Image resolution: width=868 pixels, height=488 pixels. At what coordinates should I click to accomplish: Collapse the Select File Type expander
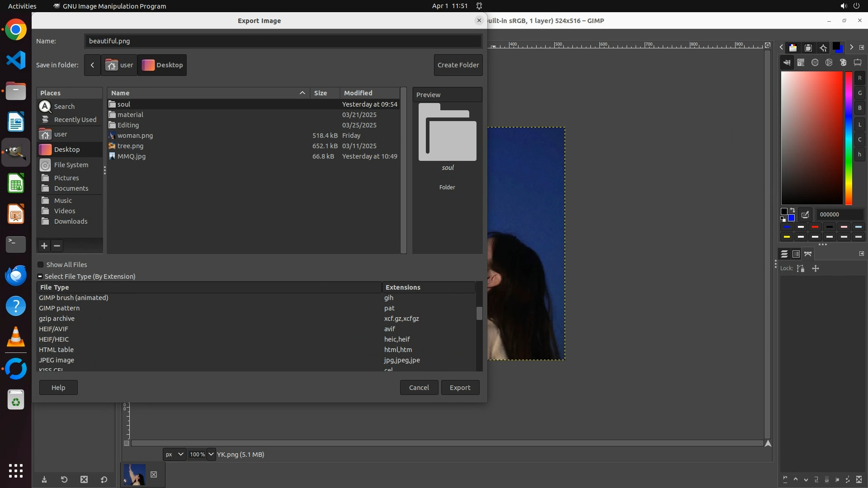tap(40, 277)
